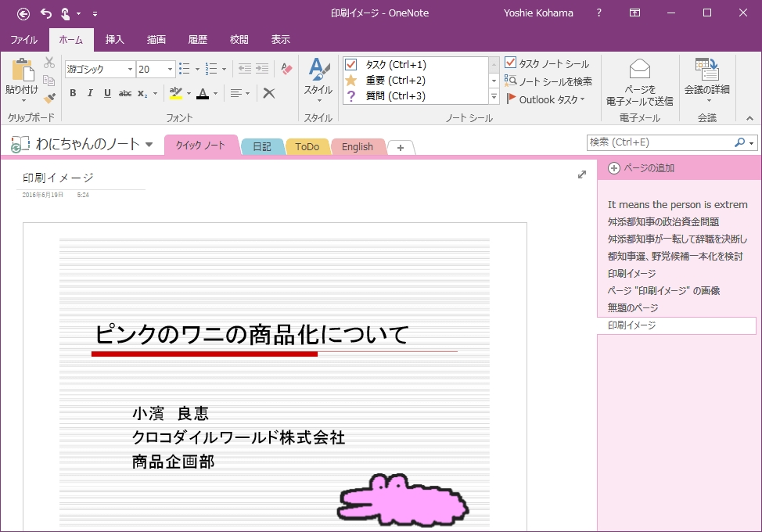Click the yellow highlight color button
Image resolution: width=762 pixels, height=532 pixels.
point(175,93)
